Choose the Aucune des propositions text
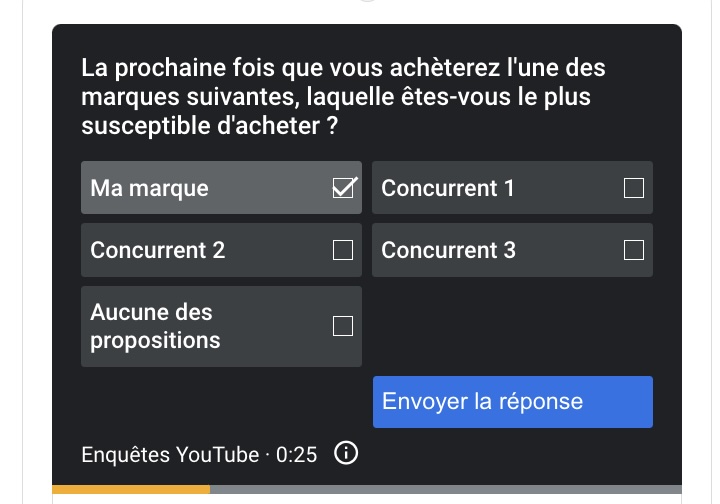 click(155, 326)
